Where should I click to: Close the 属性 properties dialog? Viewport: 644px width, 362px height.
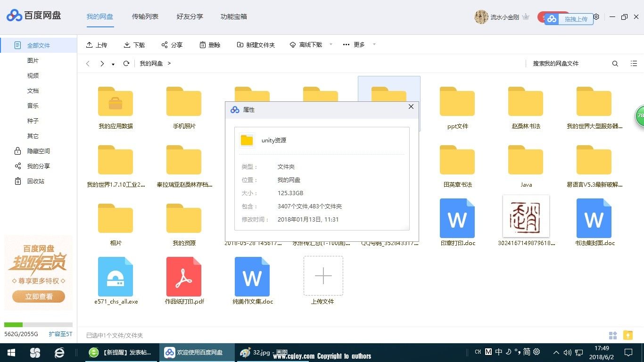(411, 107)
